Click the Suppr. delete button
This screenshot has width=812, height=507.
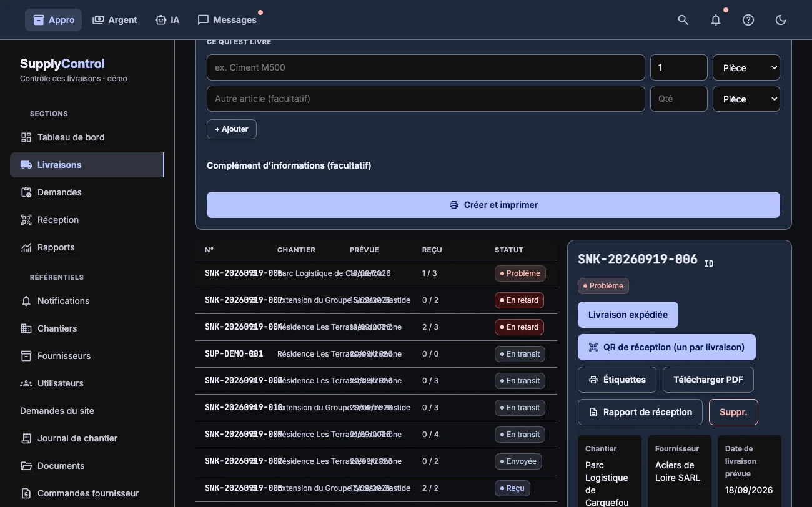tap(733, 412)
